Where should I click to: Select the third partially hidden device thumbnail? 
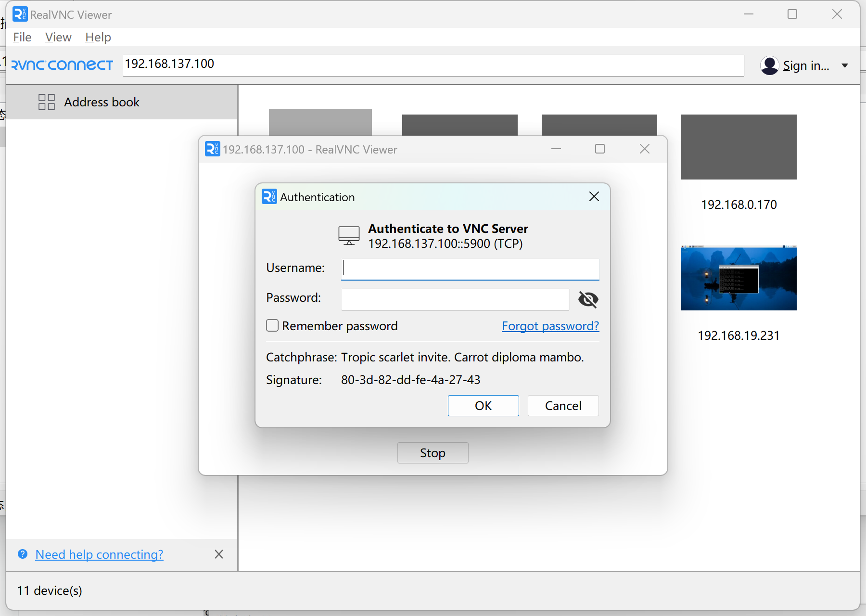599,125
